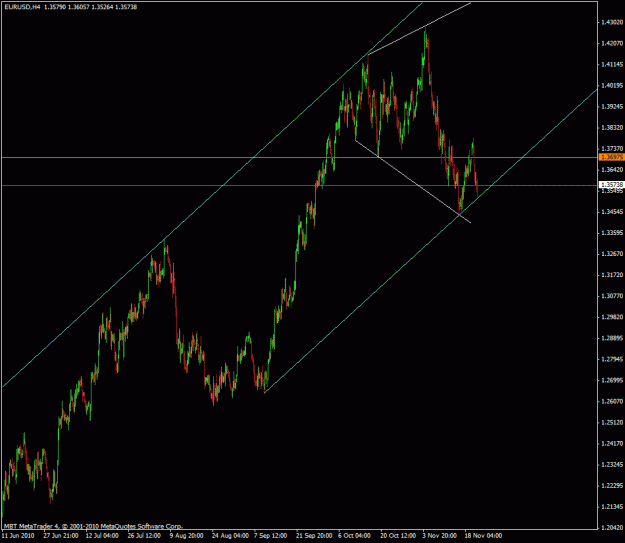Click the 18 Nov 04:00 time label
Image resolution: width=625 pixels, height=543 pixels.
click(483, 536)
